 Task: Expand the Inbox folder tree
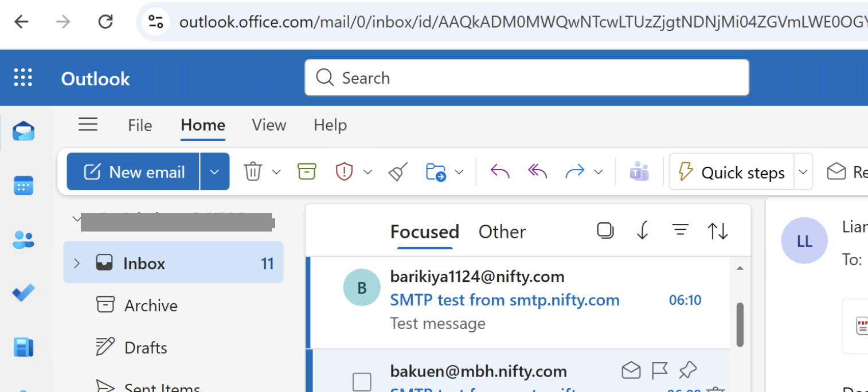[x=77, y=263]
